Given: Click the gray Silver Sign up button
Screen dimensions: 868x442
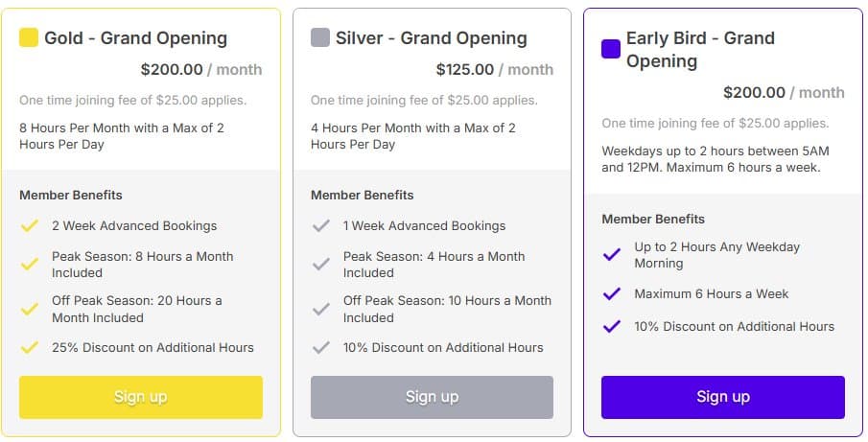Looking at the screenshot, I should (x=432, y=397).
